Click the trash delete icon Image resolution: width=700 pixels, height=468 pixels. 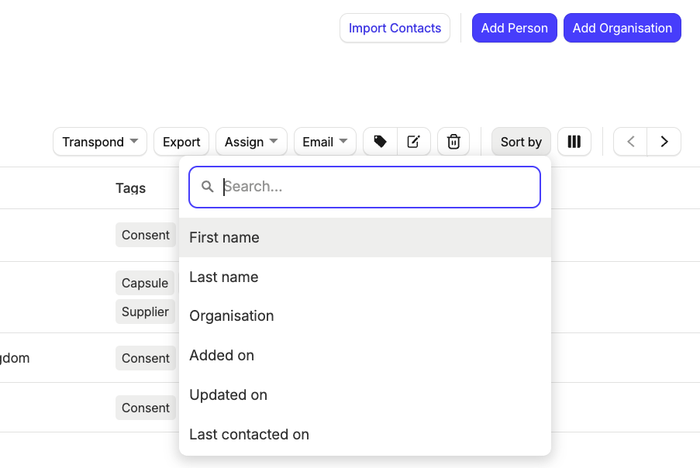pos(453,142)
